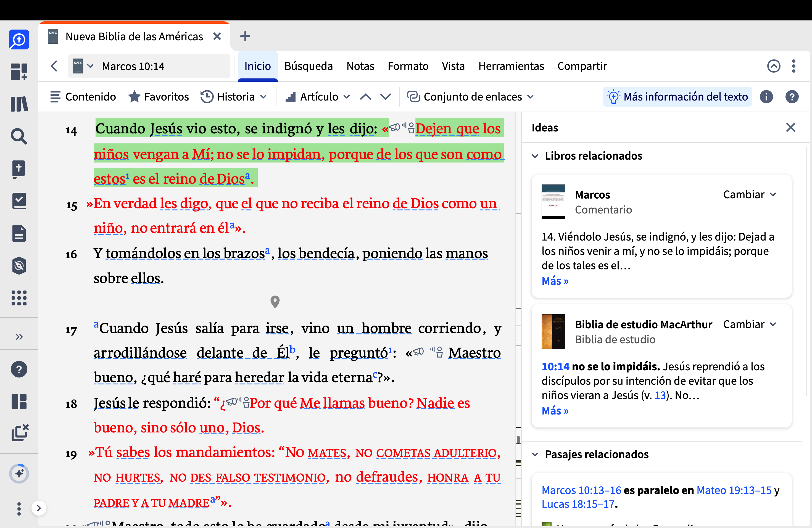
Task: Click the magnifier Search icon in sidebar
Action: pyautogui.click(x=19, y=136)
